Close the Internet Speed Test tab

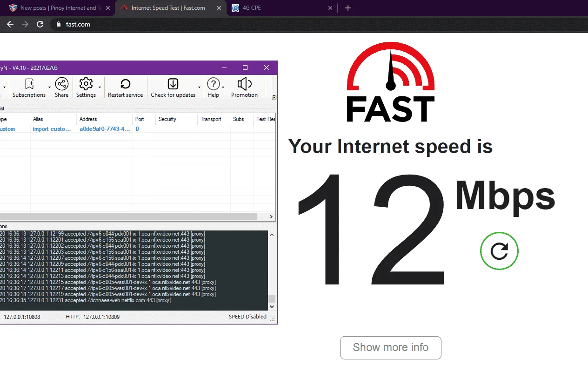click(x=219, y=8)
